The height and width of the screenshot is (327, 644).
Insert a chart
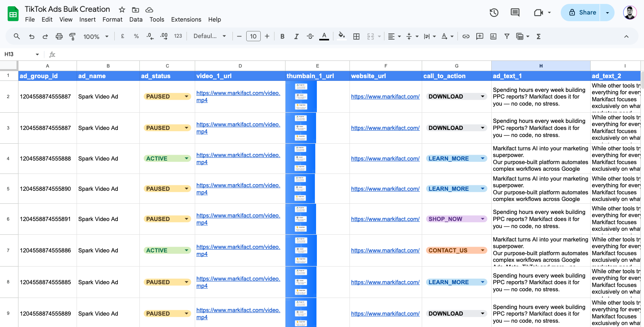pos(493,36)
